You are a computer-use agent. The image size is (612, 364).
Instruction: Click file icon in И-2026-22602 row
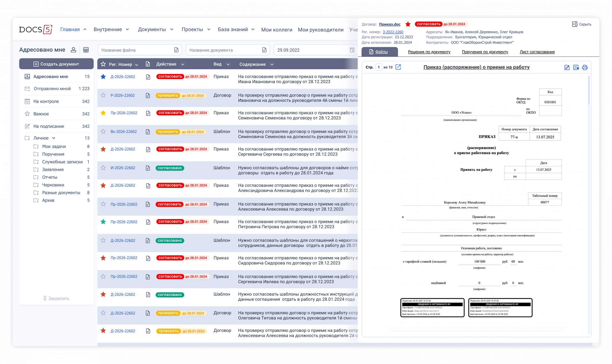[x=148, y=168]
